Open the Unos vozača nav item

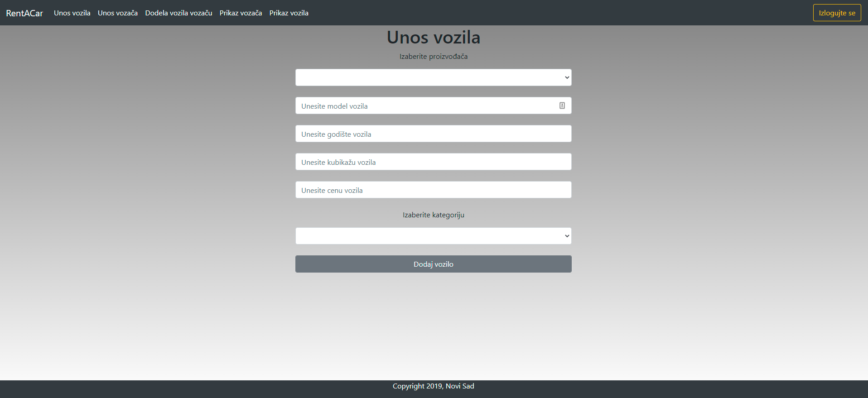pyautogui.click(x=118, y=13)
